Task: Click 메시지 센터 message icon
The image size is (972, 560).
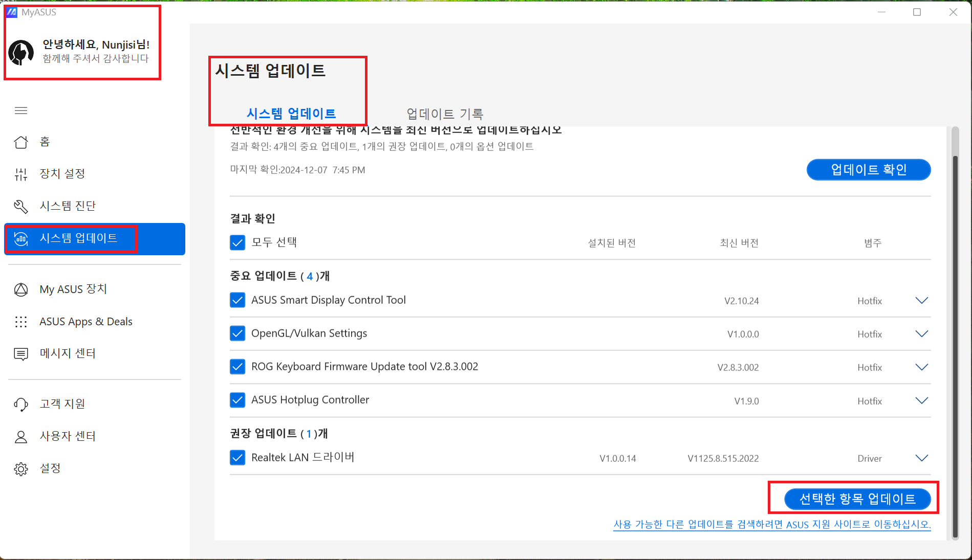Action: [21, 354]
